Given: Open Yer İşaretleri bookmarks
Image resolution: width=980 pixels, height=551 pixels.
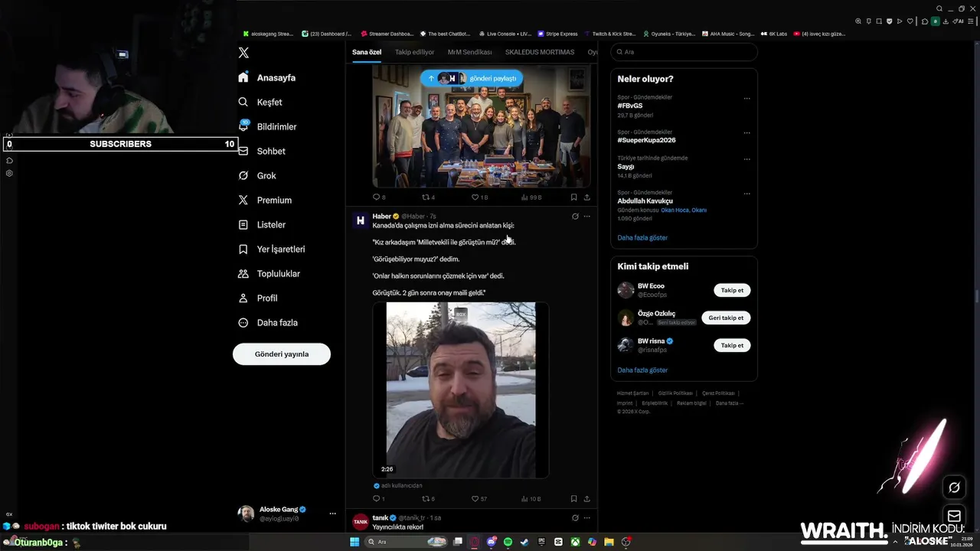Looking at the screenshot, I should [x=272, y=249].
